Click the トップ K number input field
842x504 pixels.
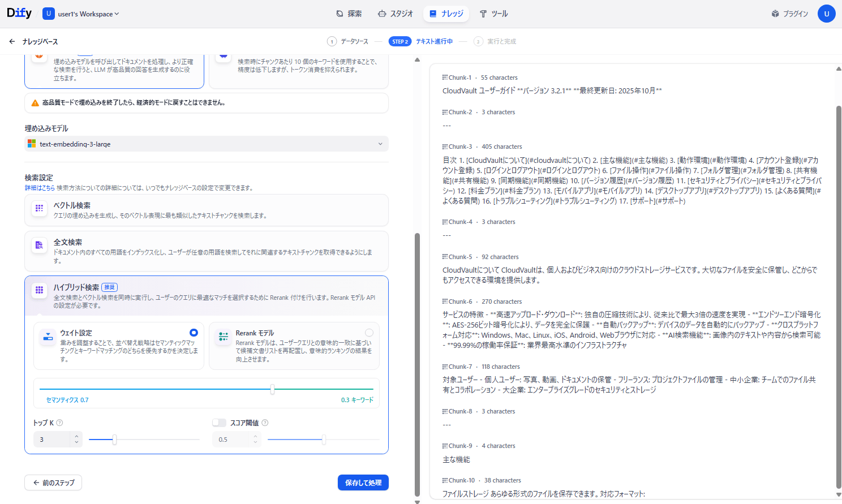(x=53, y=440)
